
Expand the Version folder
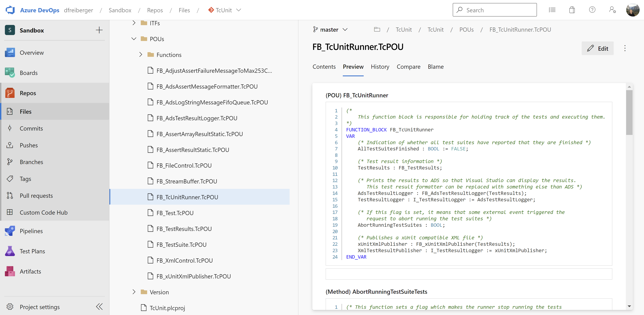coord(134,292)
